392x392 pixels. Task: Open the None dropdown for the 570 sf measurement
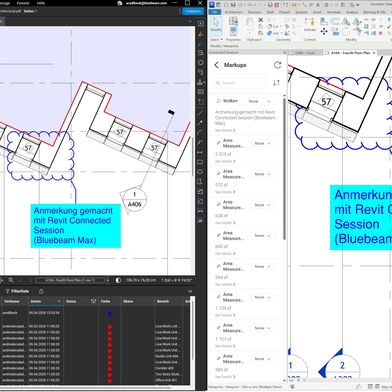tap(263, 174)
